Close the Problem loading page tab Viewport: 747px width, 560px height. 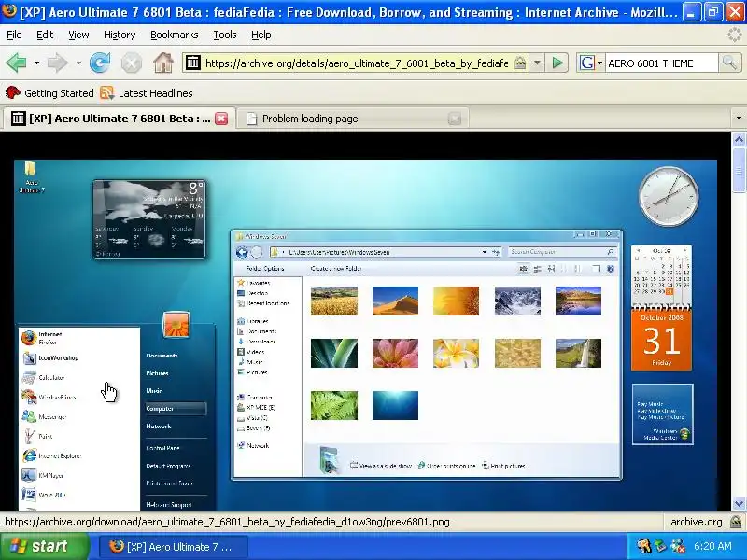tap(455, 119)
